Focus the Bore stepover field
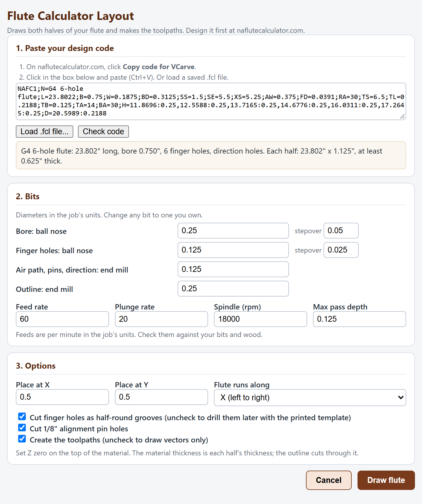The image size is (422, 504). tap(341, 231)
